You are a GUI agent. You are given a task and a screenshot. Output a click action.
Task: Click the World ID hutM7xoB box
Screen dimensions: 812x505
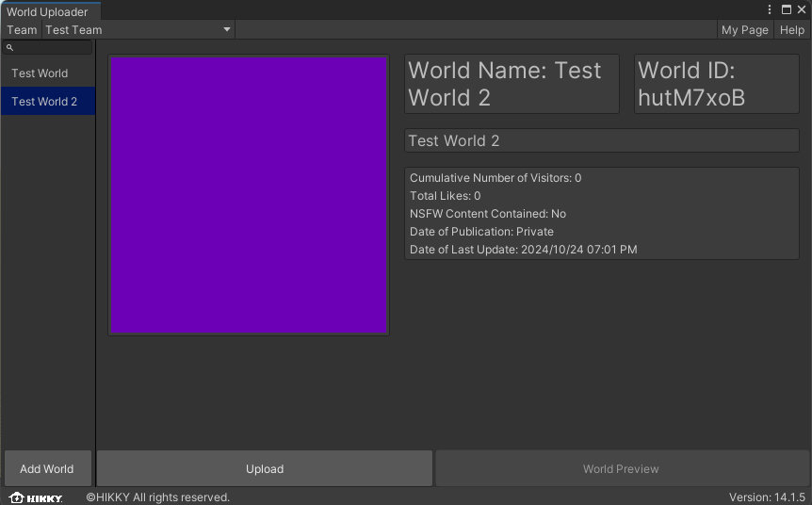[716, 84]
